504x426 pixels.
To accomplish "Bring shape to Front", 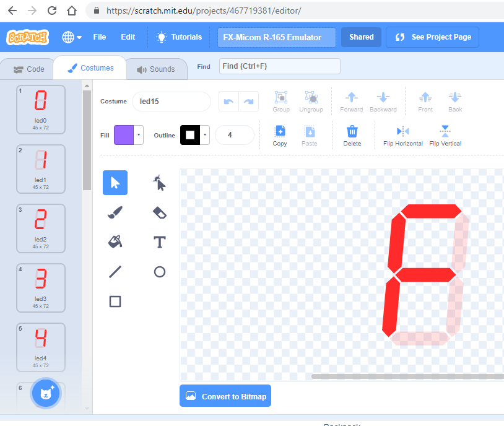I will (x=425, y=102).
